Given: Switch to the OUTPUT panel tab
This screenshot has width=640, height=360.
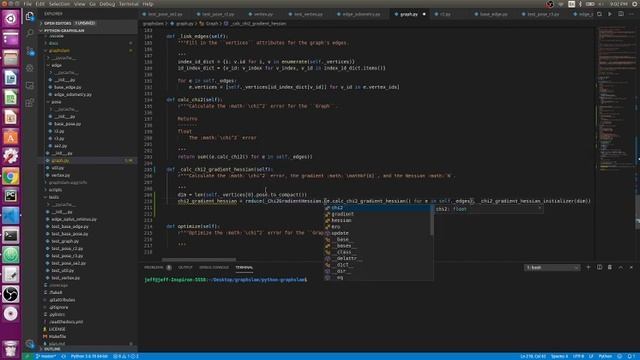Looking at the screenshot, I should [x=185, y=267].
